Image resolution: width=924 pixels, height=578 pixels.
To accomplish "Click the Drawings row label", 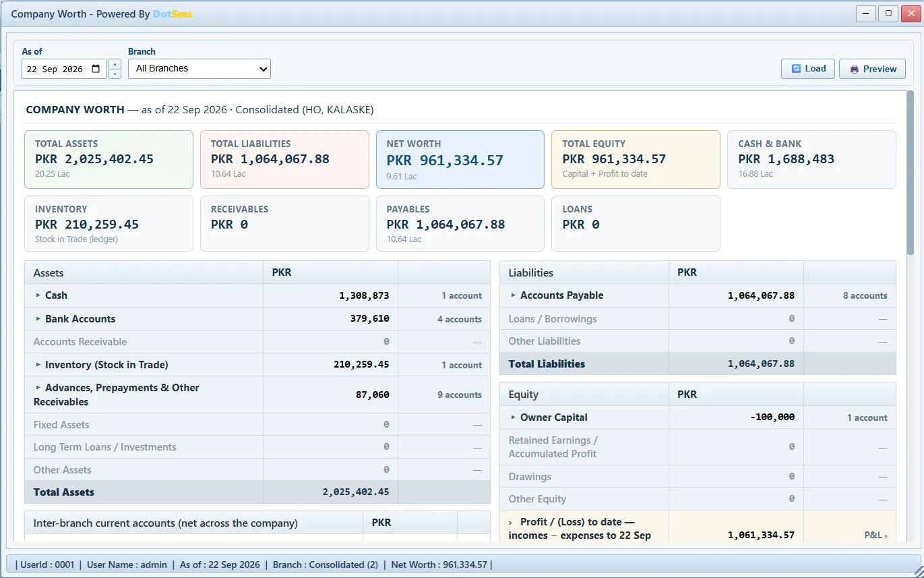I will pos(530,477).
